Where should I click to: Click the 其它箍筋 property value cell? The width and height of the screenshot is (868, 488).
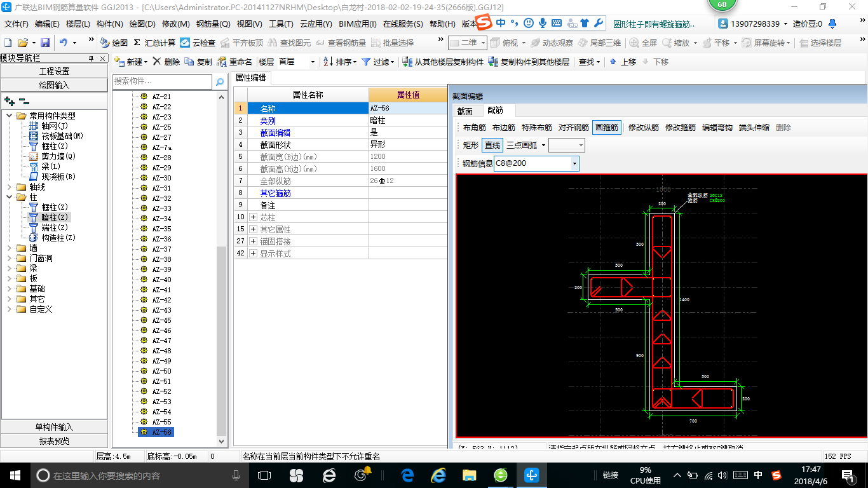pyautogui.click(x=408, y=193)
